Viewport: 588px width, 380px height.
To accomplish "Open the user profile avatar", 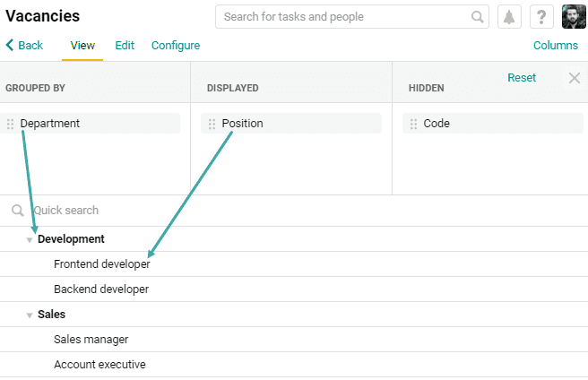I will pos(574,17).
